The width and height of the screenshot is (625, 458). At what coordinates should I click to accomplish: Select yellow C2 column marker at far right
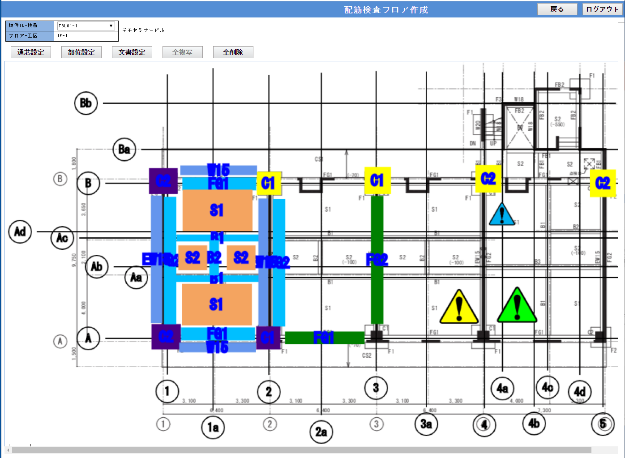coord(601,181)
